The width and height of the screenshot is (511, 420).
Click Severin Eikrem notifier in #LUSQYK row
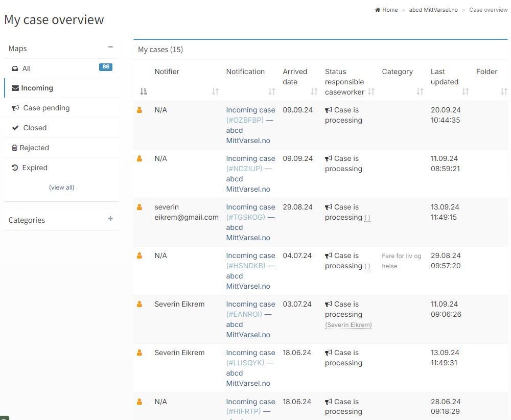click(x=179, y=353)
